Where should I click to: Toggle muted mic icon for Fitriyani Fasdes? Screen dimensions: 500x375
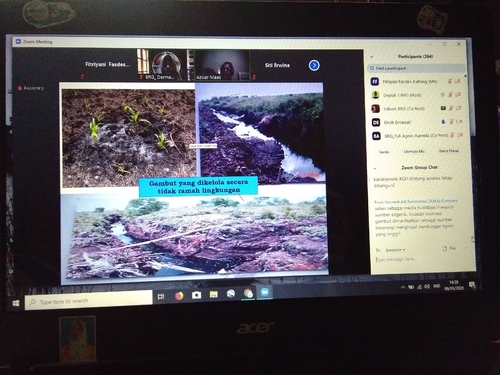tap(450, 81)
